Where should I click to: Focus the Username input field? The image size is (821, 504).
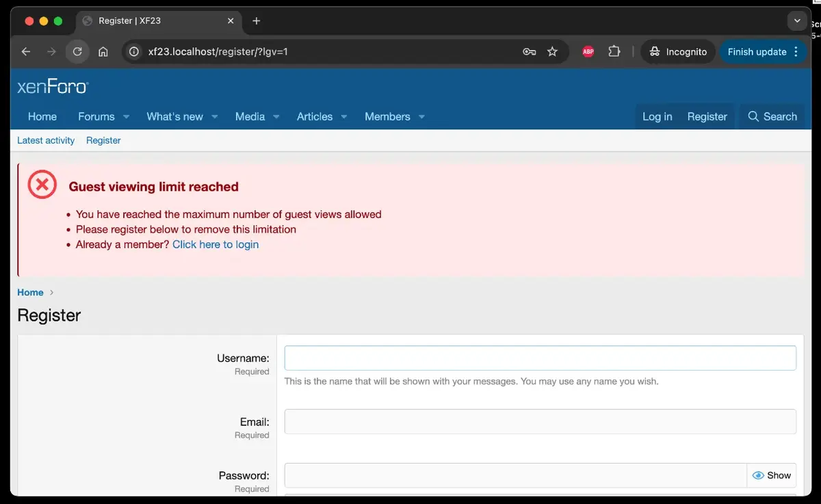[540, 358]
